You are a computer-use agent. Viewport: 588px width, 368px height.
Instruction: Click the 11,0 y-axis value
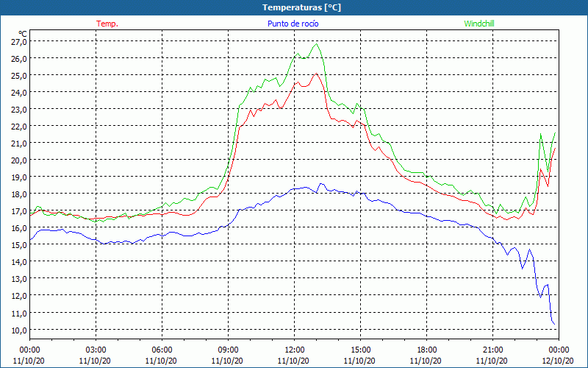(x=19, y=313)
